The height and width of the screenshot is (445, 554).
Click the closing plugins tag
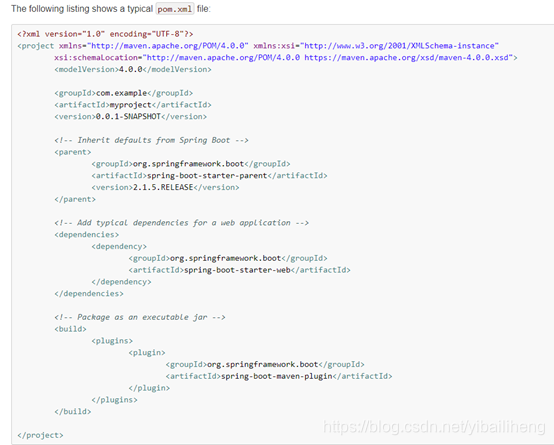[x=114, y=400]
